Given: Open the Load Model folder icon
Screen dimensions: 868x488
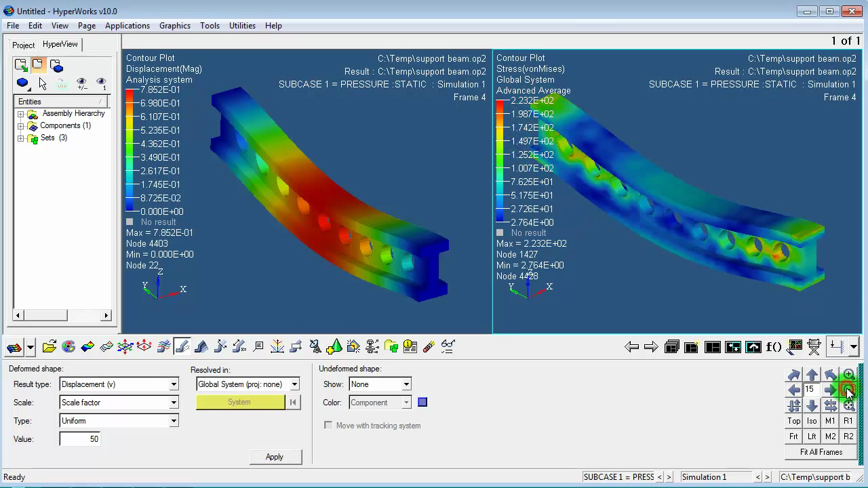Looking at the screenshot, I should [49, 347].
